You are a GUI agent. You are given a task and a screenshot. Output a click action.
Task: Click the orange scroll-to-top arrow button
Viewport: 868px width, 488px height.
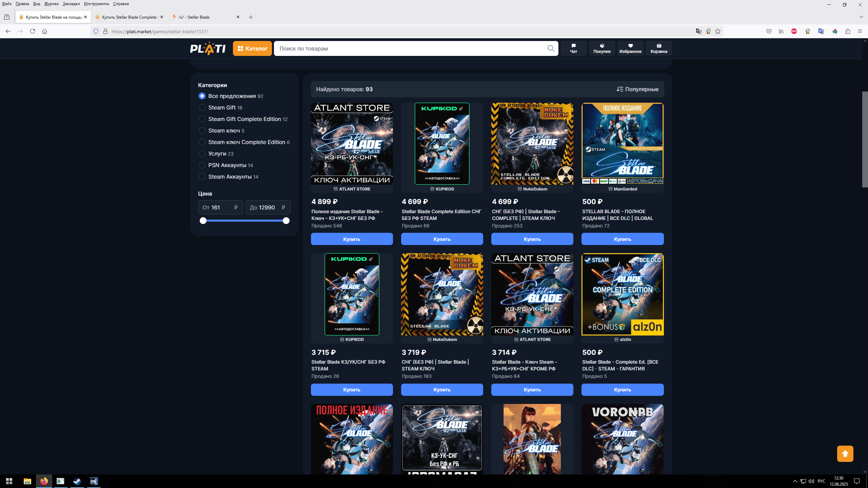[845, 454]
